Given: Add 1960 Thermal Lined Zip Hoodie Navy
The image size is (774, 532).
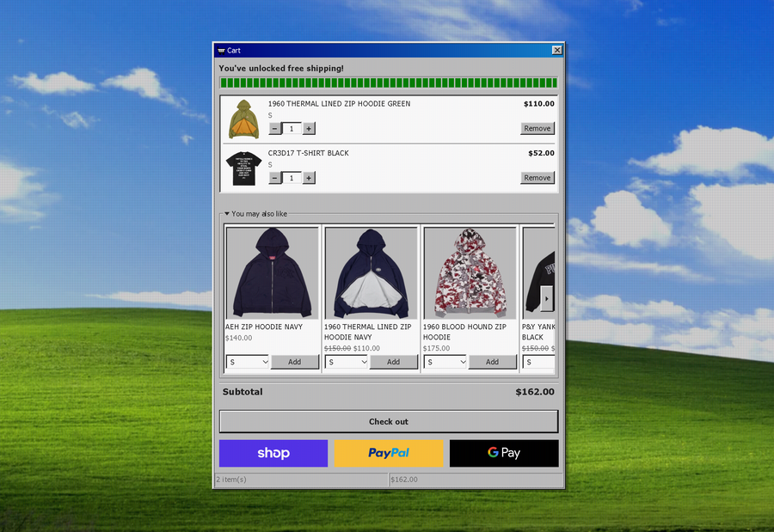Looking at the screenshot, I should pyautogui.click(x=393, y=362).
